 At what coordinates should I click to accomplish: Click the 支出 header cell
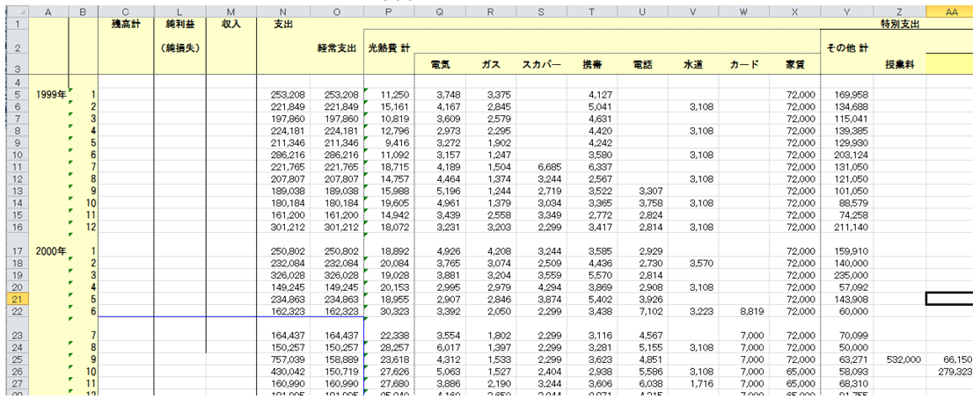[x=284, y=24]
